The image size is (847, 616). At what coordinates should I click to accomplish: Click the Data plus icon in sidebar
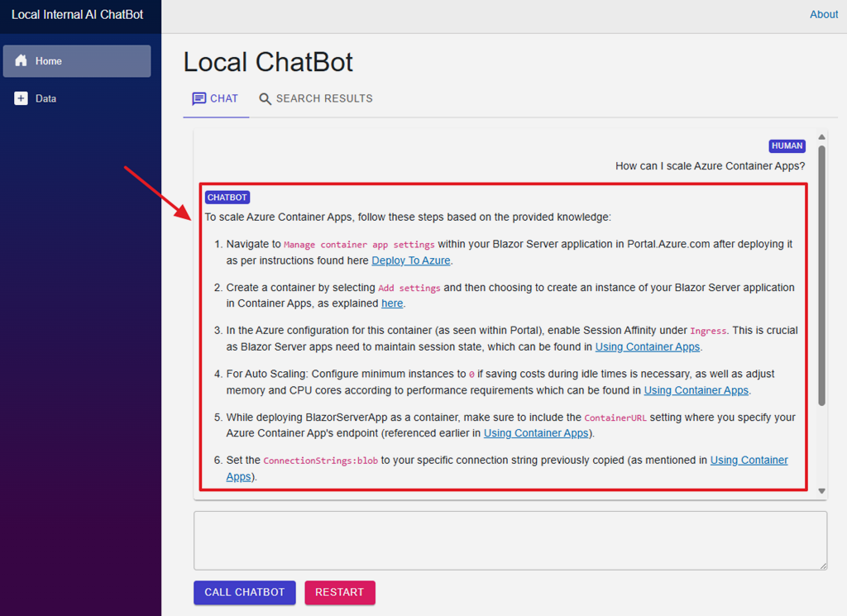pos(21,98)
